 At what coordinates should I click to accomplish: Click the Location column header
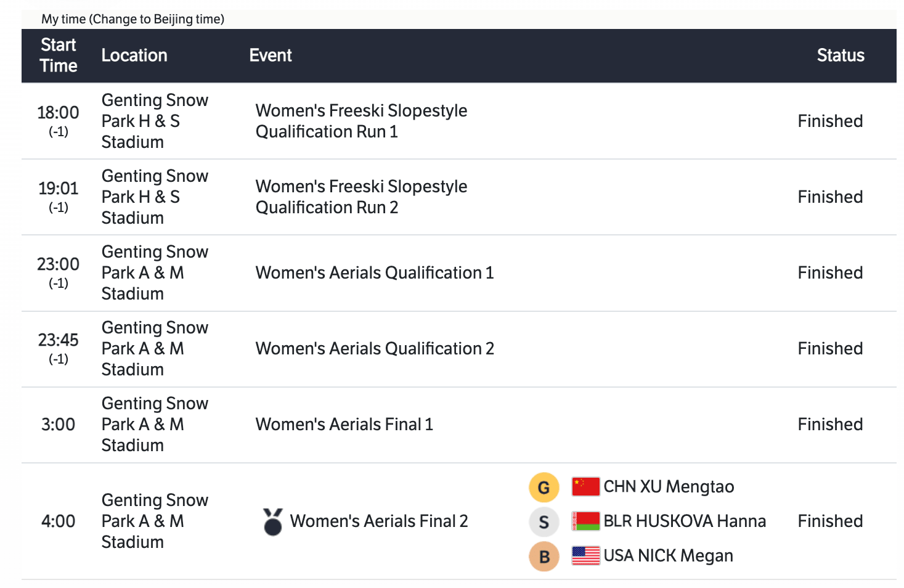(134, 55)
